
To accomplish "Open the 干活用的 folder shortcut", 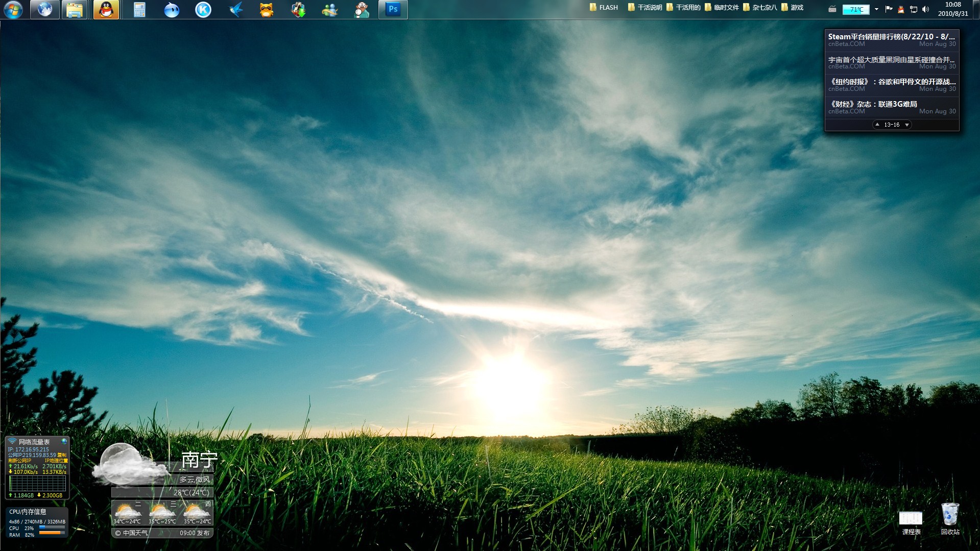I will [683, 8].
